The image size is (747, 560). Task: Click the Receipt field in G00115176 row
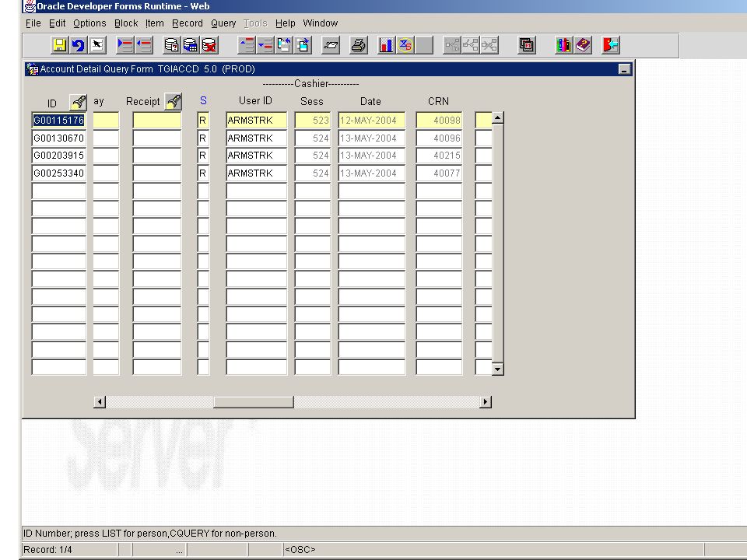pyautogui.click(x=156, y=121)
